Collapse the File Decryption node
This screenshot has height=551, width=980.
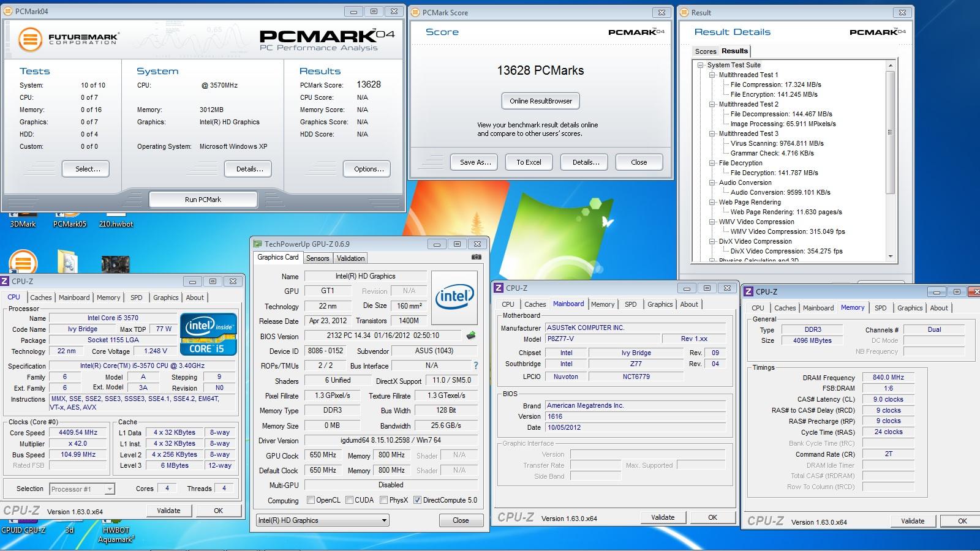point(712,163)
